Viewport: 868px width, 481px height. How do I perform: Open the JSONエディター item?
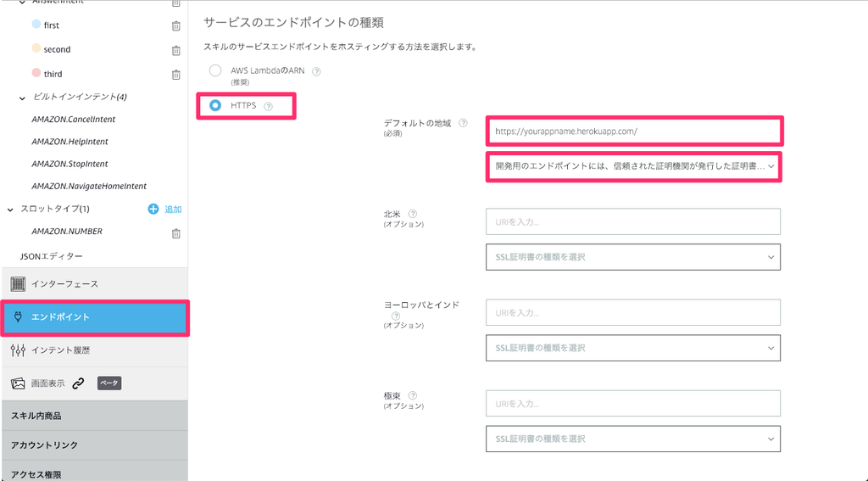click(x=52, y=256)
